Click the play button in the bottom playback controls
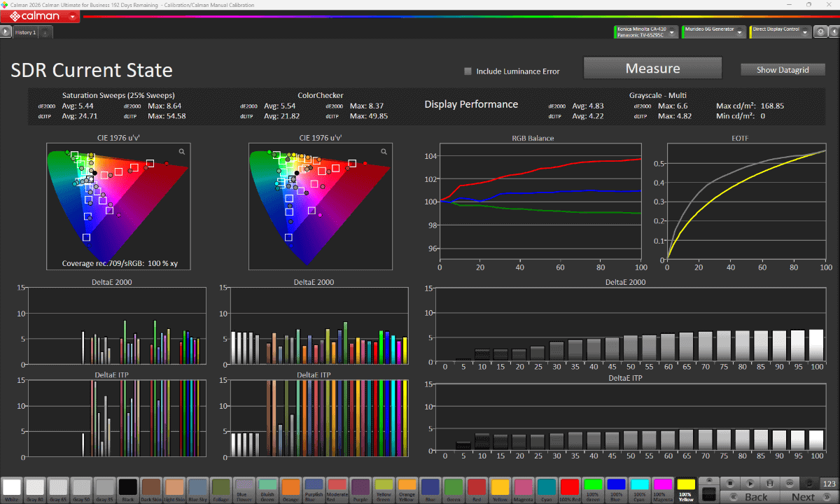 coord(750,483)
